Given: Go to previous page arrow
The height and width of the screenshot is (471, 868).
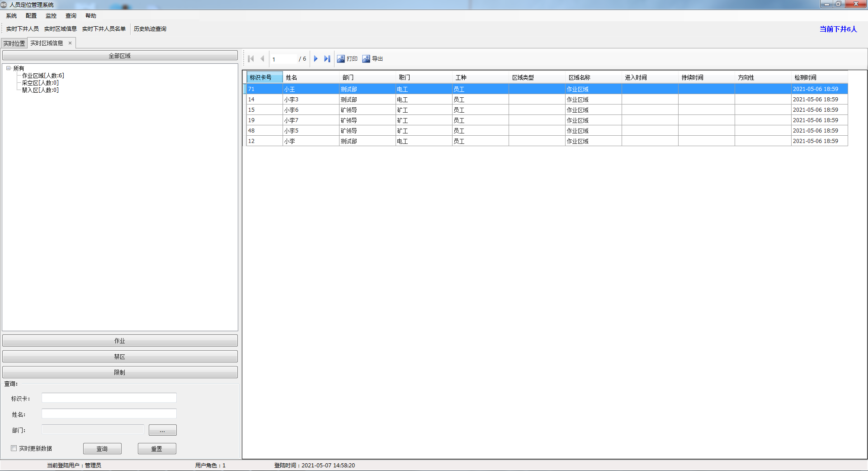Looking at the screenshot, I should 262,59.
